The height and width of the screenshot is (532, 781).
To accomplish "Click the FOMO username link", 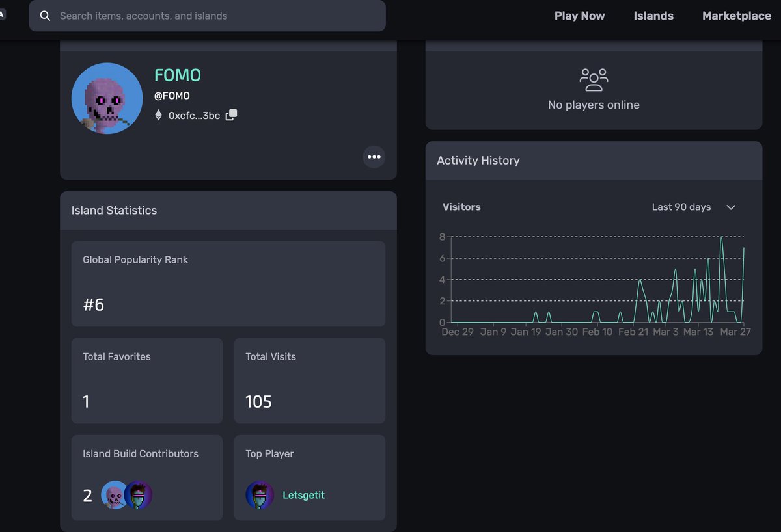I will pyautogui.click(x=178, y=75).
